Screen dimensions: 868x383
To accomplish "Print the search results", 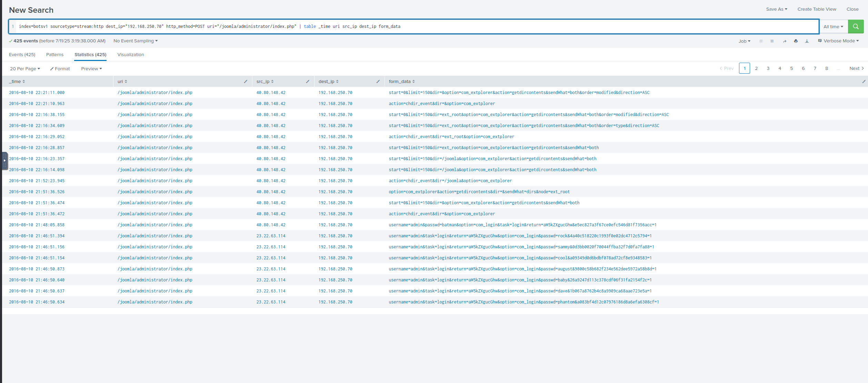I will [x=796, y=41].
